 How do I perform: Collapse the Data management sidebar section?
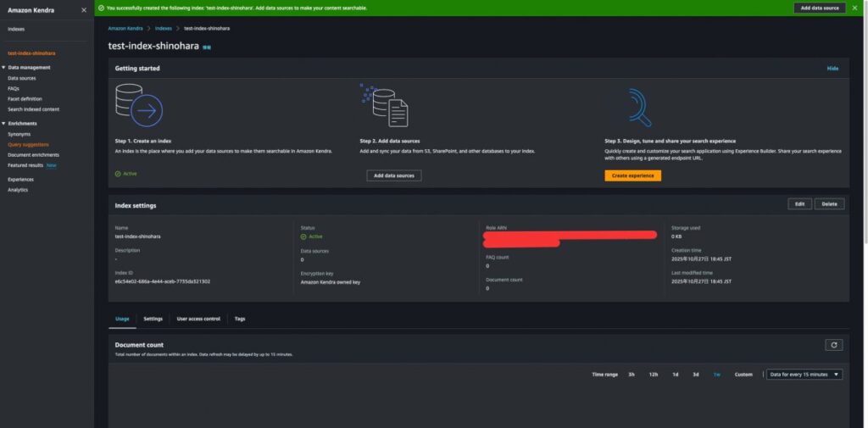point(4,67)
